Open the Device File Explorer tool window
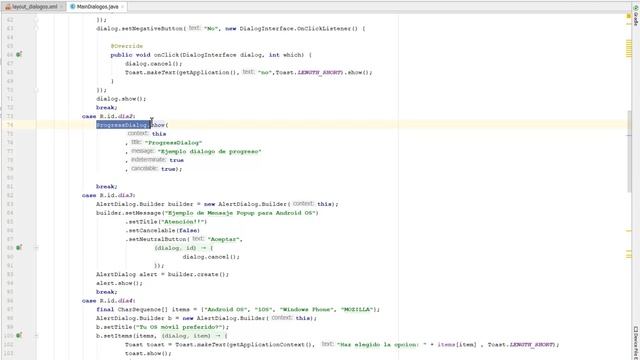The width and height of the screenshot is (640, 360). [636, 342]
